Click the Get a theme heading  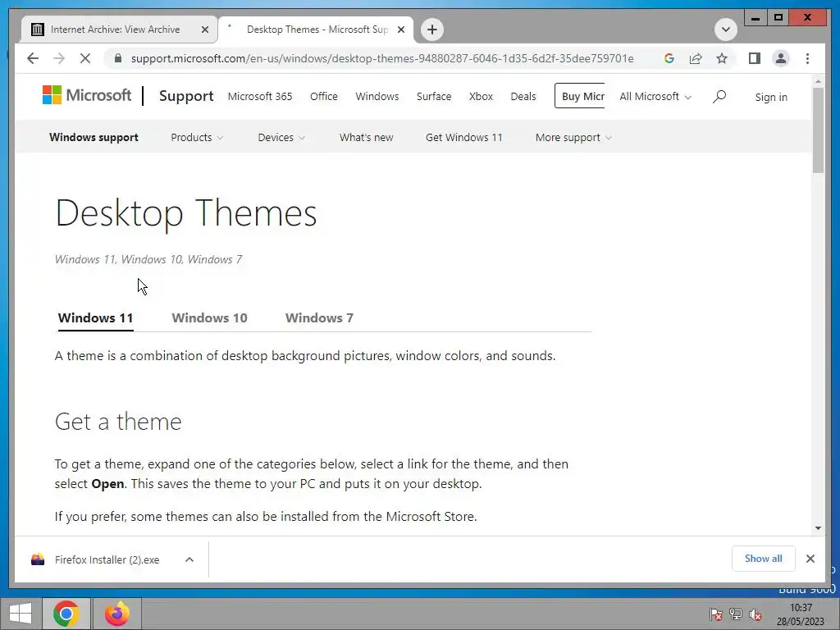pyautogui.click(x=118, y=422)
